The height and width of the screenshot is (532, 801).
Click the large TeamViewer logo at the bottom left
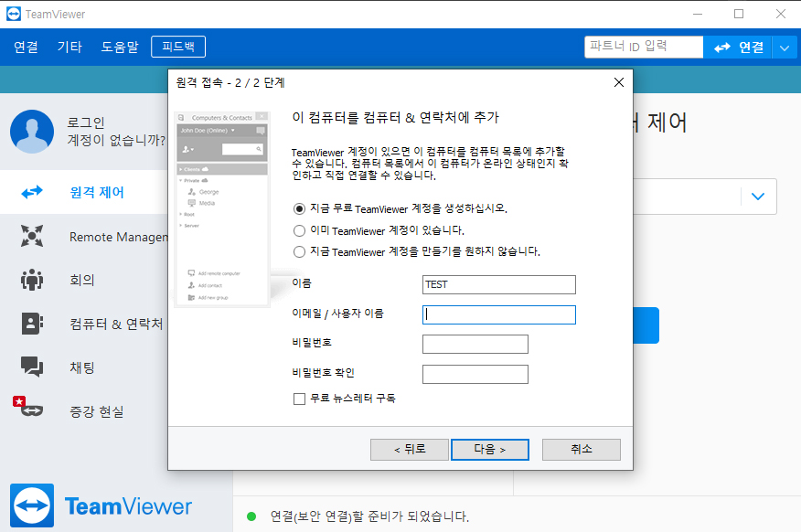(x=32, y=505)
